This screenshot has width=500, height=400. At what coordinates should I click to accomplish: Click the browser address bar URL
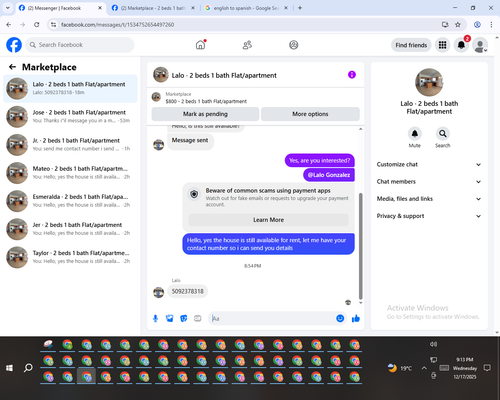[117, 25]
